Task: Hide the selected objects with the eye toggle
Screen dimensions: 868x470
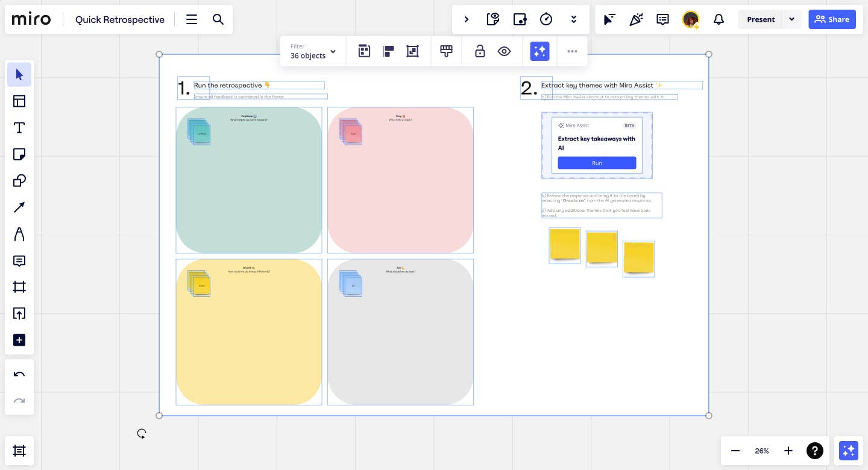Action: pyautogui.click(x=504, y=51)
